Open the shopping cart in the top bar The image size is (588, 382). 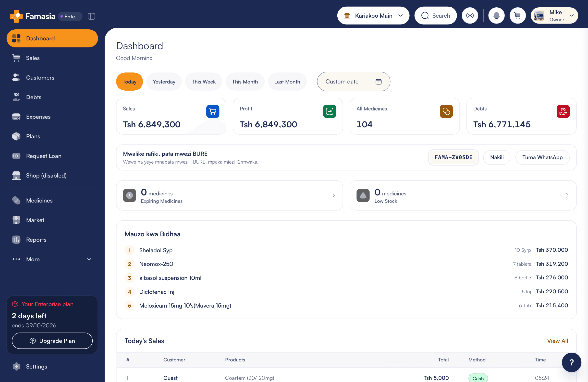517,16
